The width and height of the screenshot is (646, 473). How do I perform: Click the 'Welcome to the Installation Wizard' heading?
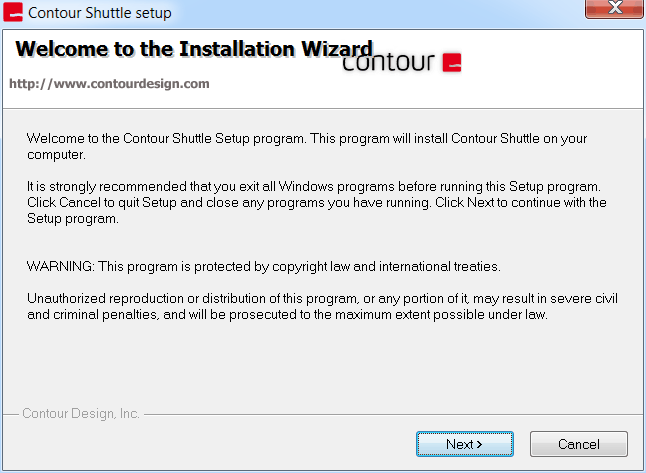pyautogui.click(x=194, y=49)
